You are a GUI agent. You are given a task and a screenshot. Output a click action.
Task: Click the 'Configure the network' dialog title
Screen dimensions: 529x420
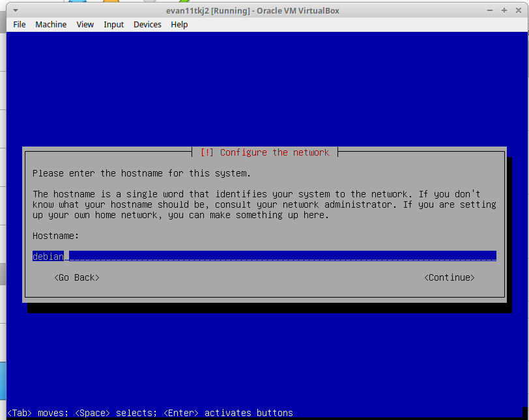pos(264,152)
